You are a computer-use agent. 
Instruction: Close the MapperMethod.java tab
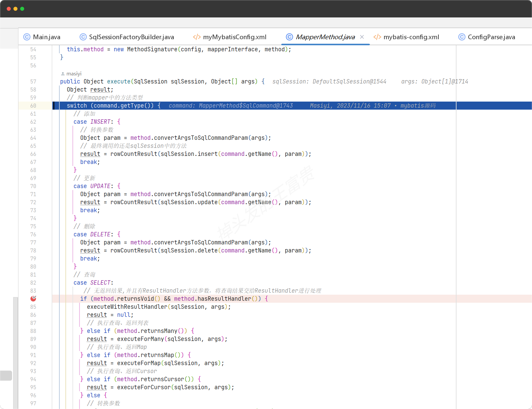(362, 37)
